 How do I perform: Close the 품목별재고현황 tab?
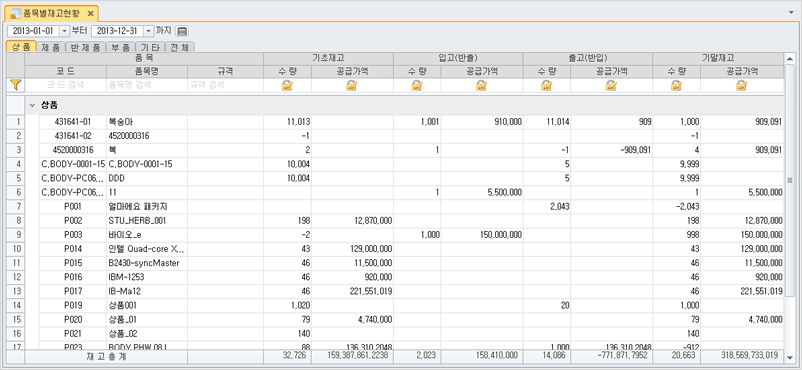91,13
